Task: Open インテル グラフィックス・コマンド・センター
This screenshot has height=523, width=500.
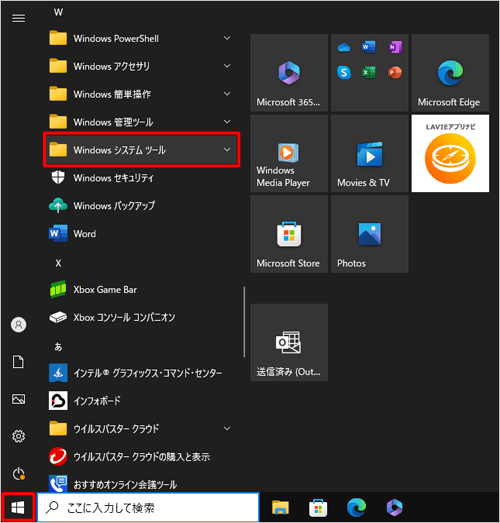Action: coord(141,373)
